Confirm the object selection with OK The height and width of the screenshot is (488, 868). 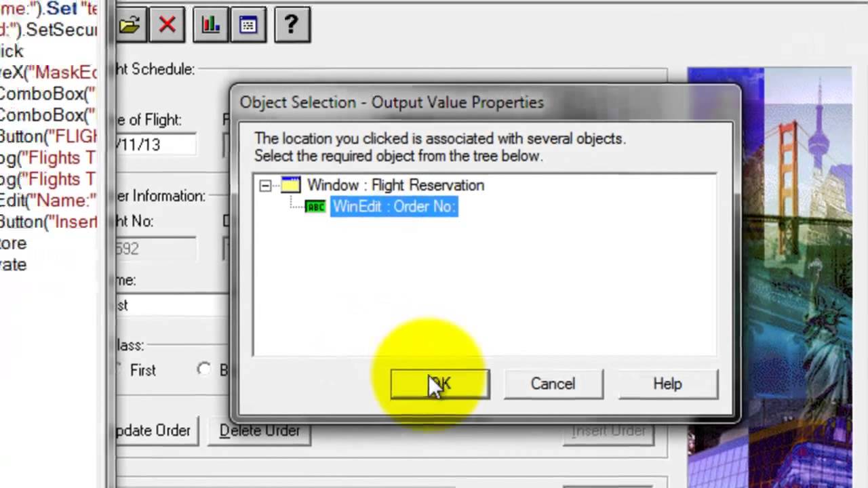tap(439, 384)
